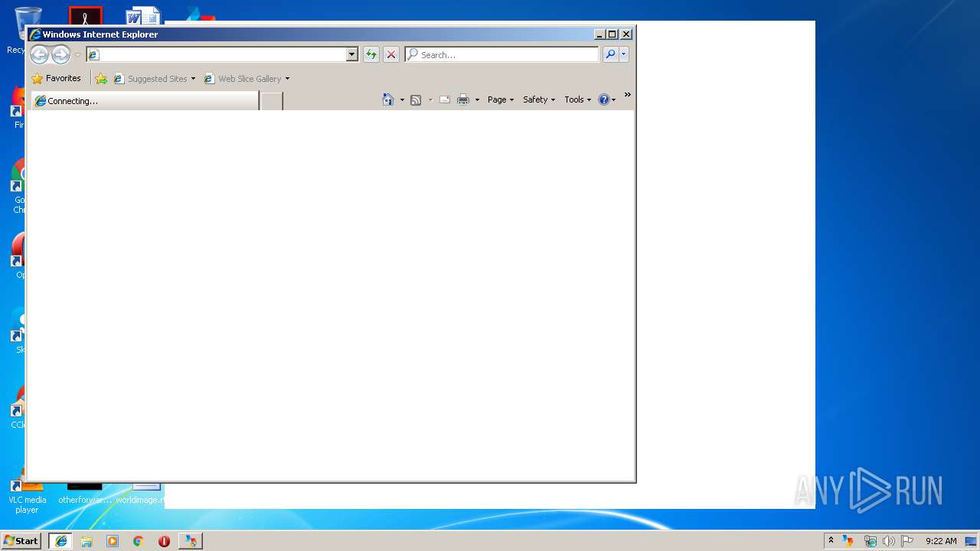This screenshot has height=551, width=980.
Task: Click the Show Desktop button
Action: (972, 541)
